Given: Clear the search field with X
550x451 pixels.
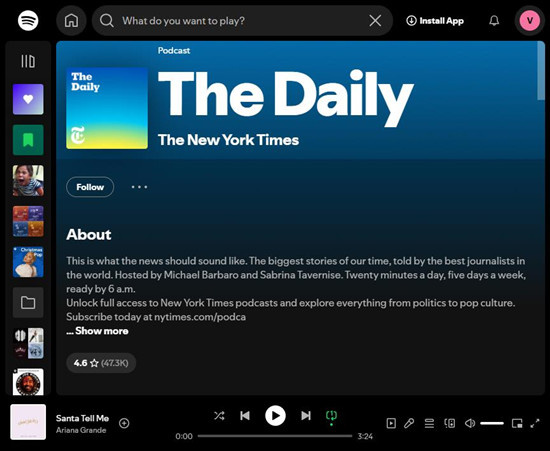Looking at the screenshot, I should coord(375,21).
